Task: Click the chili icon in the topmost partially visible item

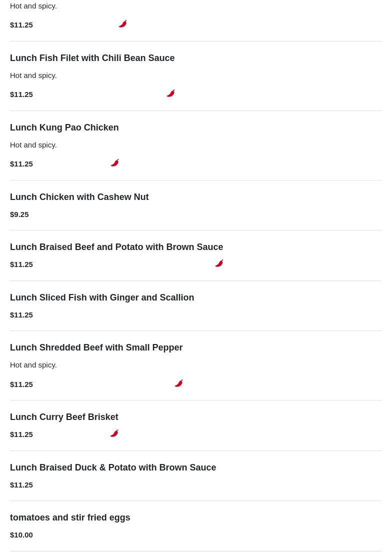Action: [x=123, y=24]
